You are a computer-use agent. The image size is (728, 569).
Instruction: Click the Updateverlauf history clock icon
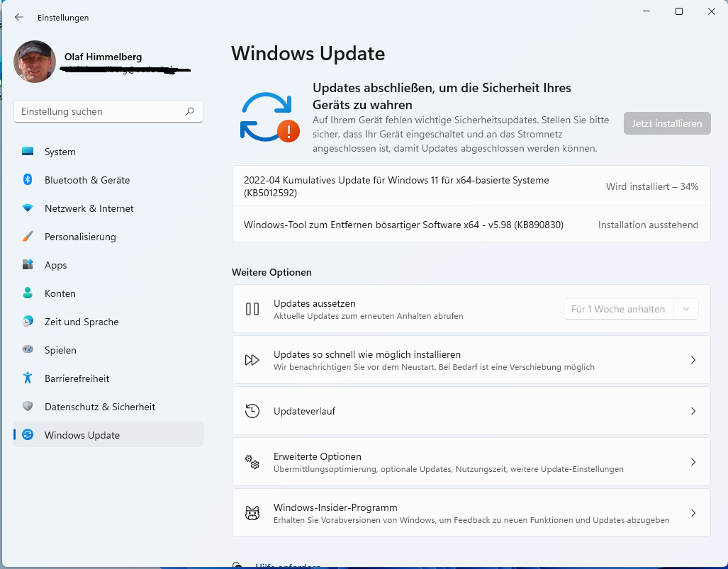[x=252, y=411]
